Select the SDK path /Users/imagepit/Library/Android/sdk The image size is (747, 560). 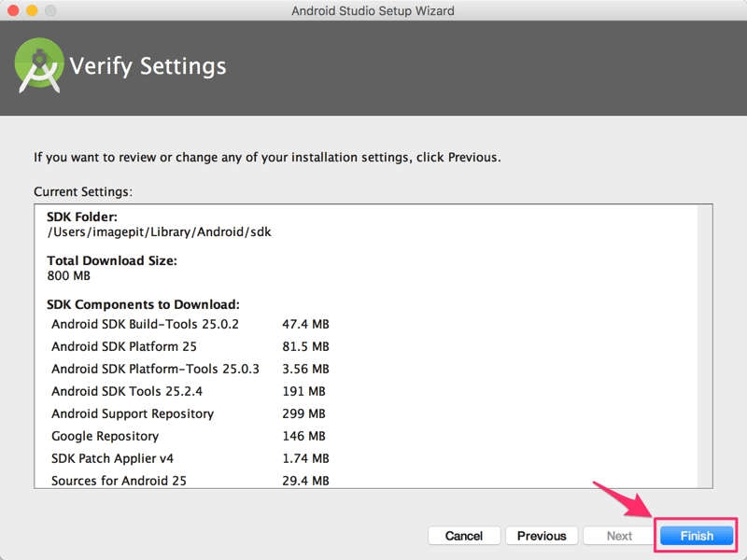point(159,231)
